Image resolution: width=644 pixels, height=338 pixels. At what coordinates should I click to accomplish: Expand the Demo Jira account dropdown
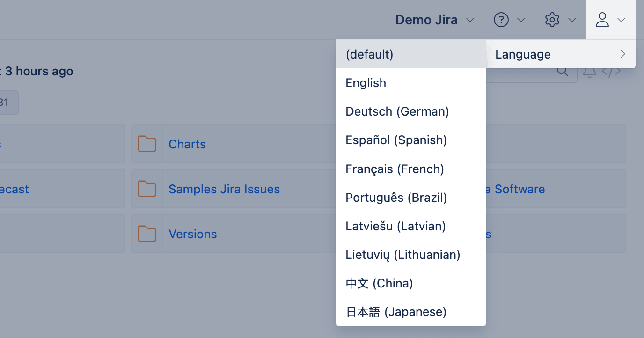(x=435, y=20)
